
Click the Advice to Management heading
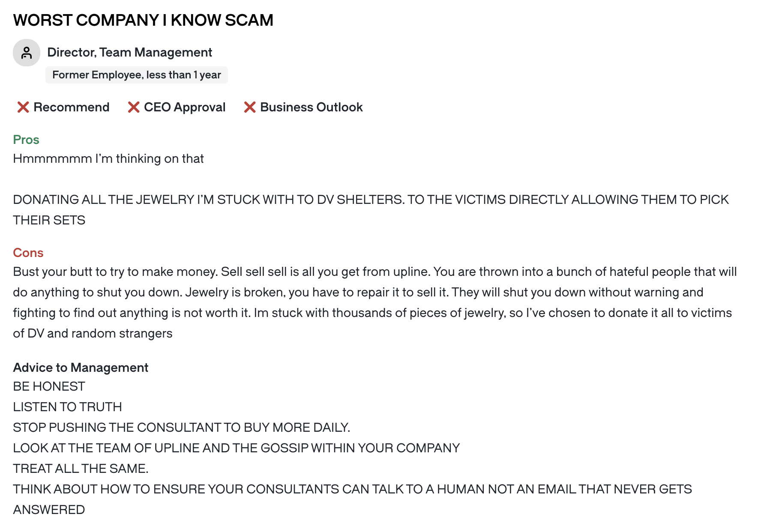pos(81,368)
